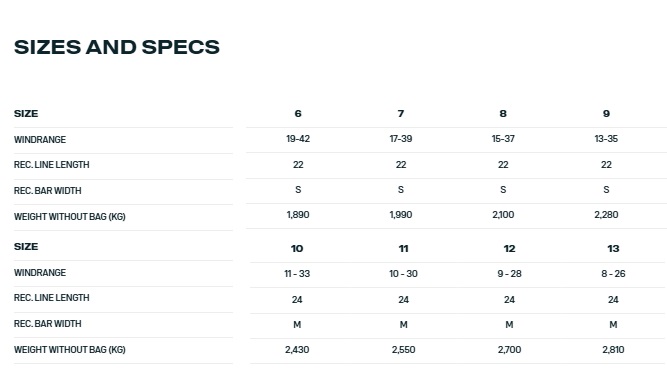Click windrange value 8 - 26

click(613, 274)
